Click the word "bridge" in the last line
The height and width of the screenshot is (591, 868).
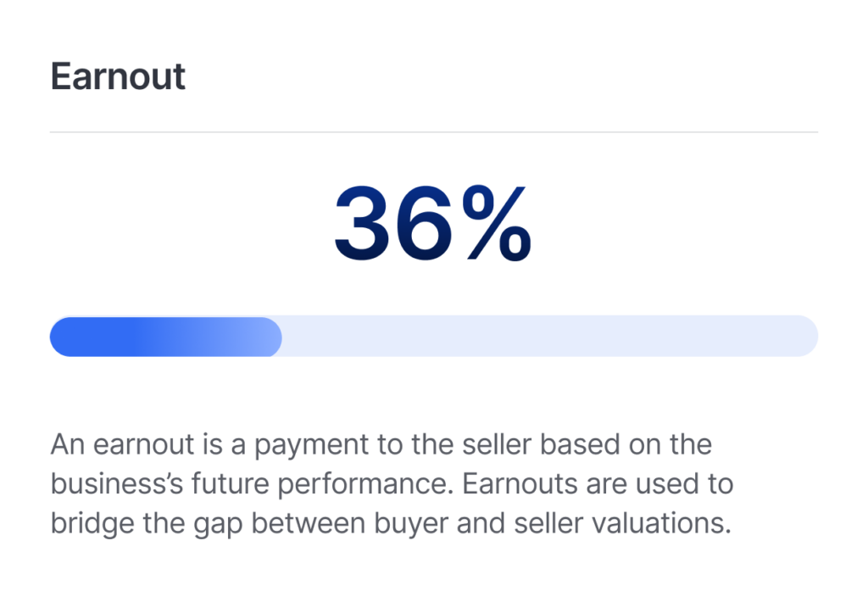point(92,525)
